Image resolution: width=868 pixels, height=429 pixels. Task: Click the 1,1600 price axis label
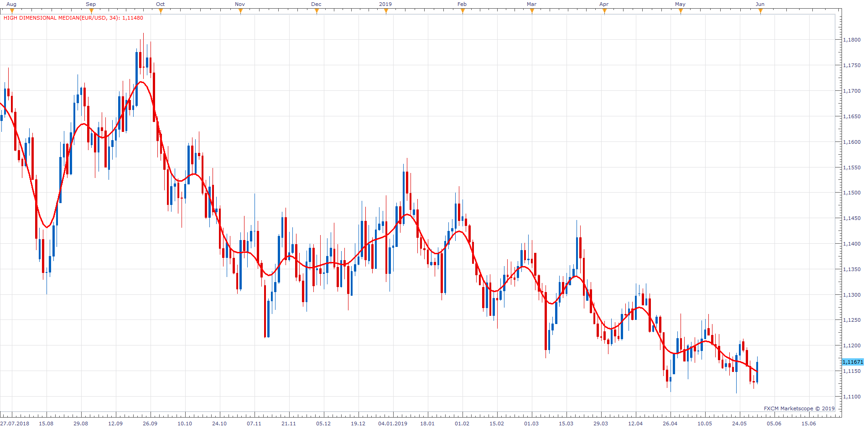click(x=852, y=142)
